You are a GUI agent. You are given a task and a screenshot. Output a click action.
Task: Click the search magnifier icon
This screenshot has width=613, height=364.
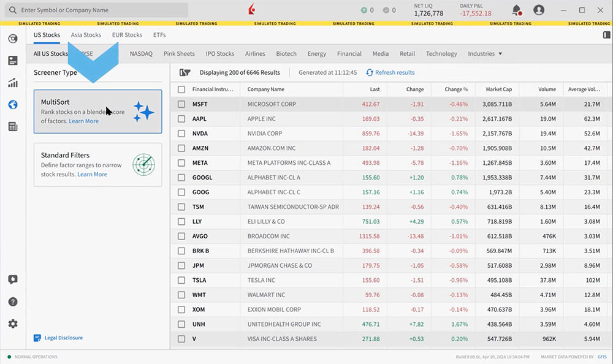click(13, 10)
